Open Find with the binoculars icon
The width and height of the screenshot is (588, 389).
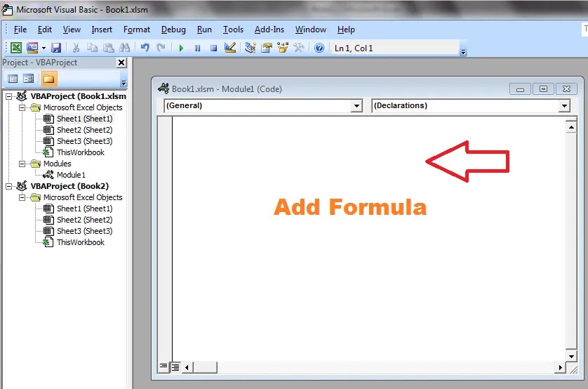[124, 48]
